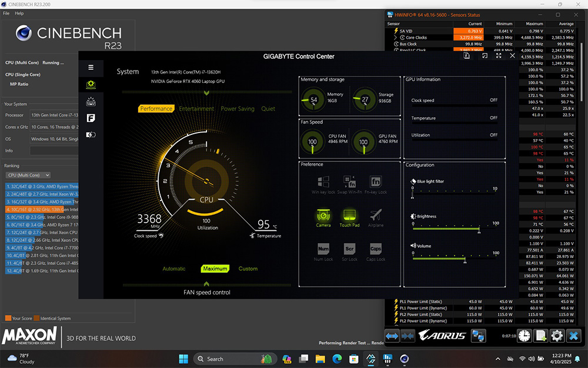The height and width of the screenshot is (368, 588).
Task: Toggle the Touch Pad preference
Action: click(x=349, y=218)
